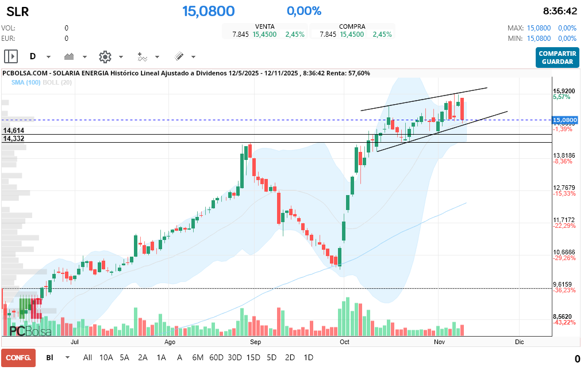Viewport: 588px width, 370px height.
Task: Open the timeframe dropdown next to D
Action: (x=48, y=56)
